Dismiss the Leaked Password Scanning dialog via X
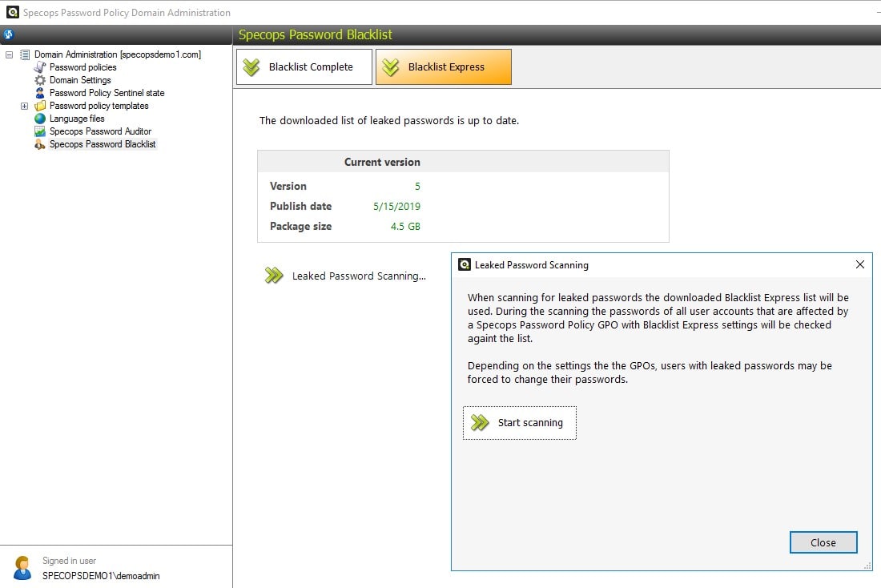Viewport: 881px width, 588px height. (860, 264)
